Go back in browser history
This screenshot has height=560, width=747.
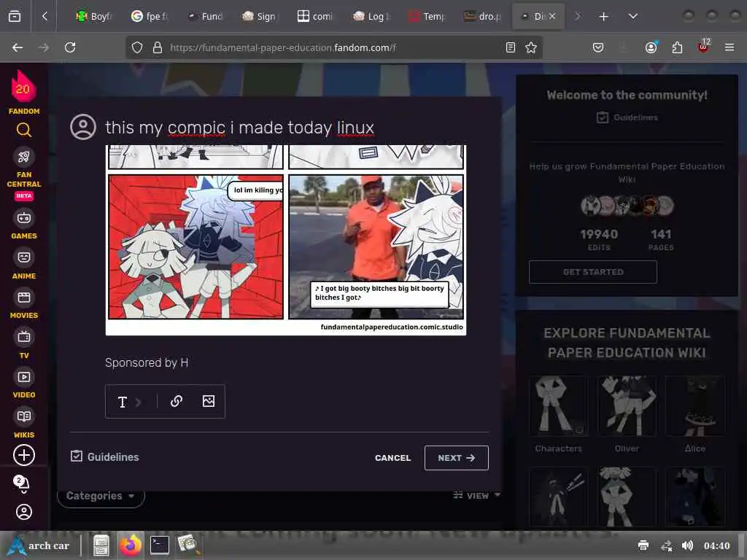(18, 47)
